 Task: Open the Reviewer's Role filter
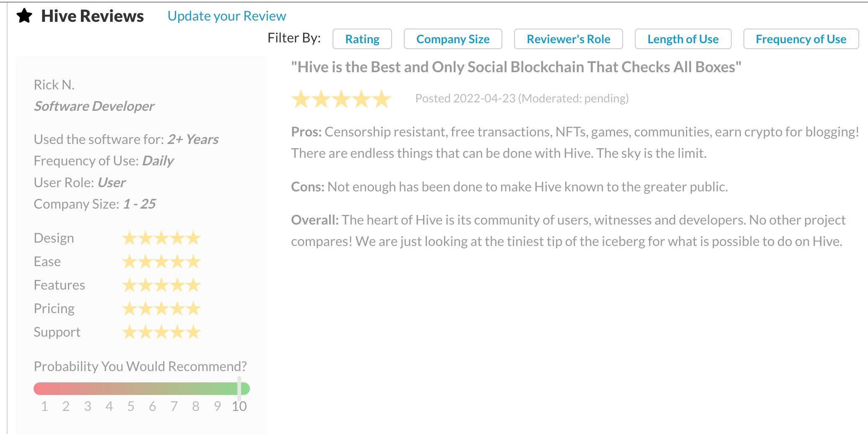click(x=569, y=39)
